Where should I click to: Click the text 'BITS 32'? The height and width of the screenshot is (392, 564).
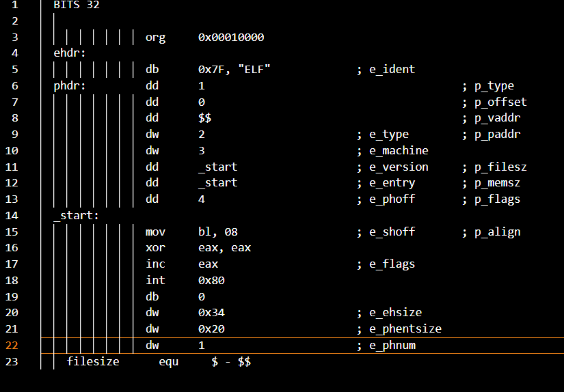[77, 5]
